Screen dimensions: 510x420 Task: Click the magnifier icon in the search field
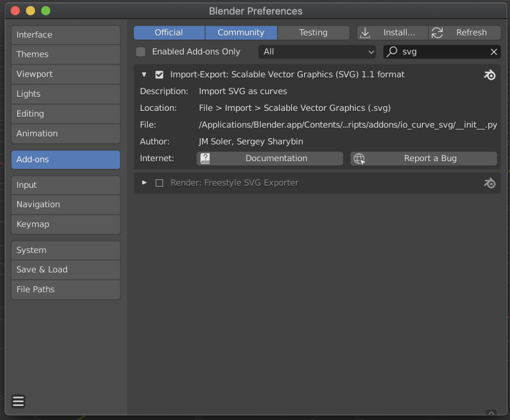pyautogui.click(x=392, y=52)
